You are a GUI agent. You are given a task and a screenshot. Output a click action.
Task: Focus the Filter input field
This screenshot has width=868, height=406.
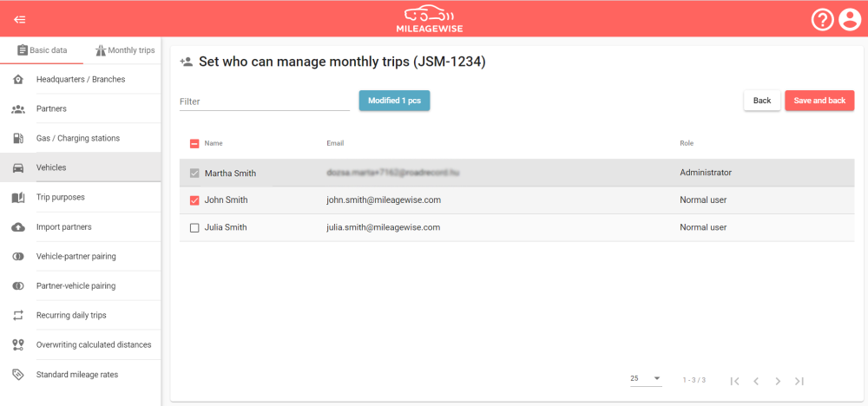(x=265, y=101)
